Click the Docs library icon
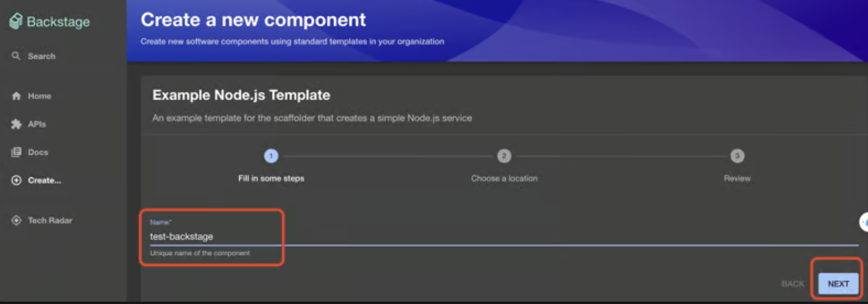 16,152
